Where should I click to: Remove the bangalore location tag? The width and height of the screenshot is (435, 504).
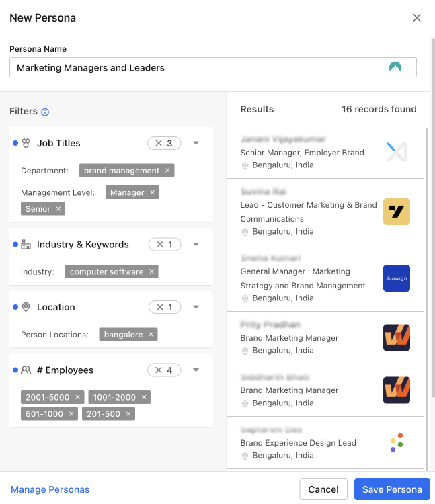[x=151, y=335]
